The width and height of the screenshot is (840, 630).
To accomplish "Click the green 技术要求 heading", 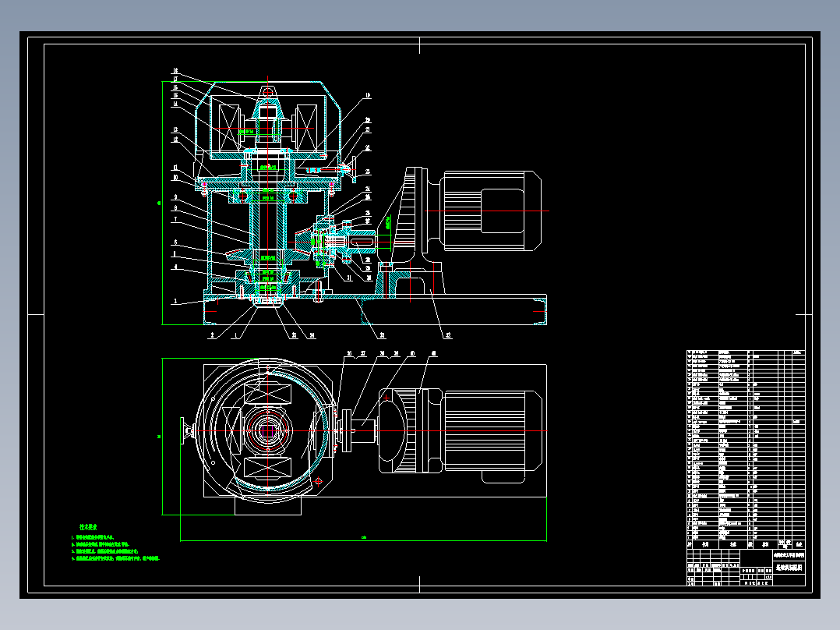I will pos(88,527).
